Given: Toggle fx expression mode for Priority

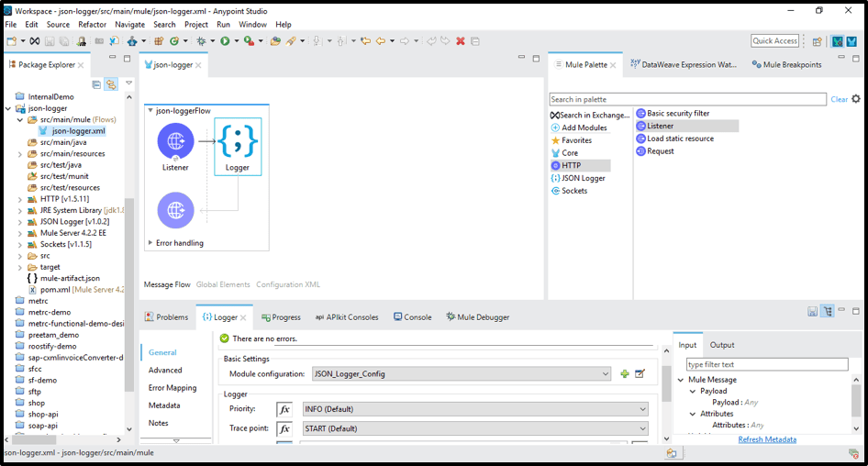Looking at the screenshot, I should 284,409.
